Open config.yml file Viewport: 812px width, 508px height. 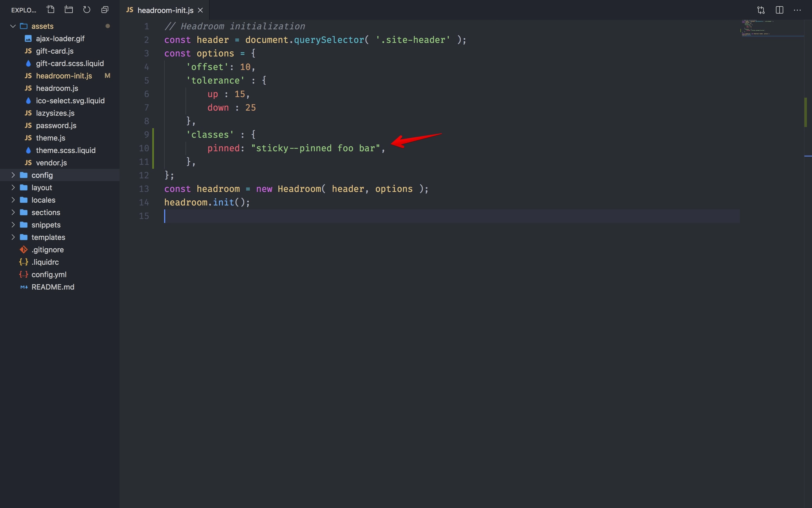(x=60, y=275)
